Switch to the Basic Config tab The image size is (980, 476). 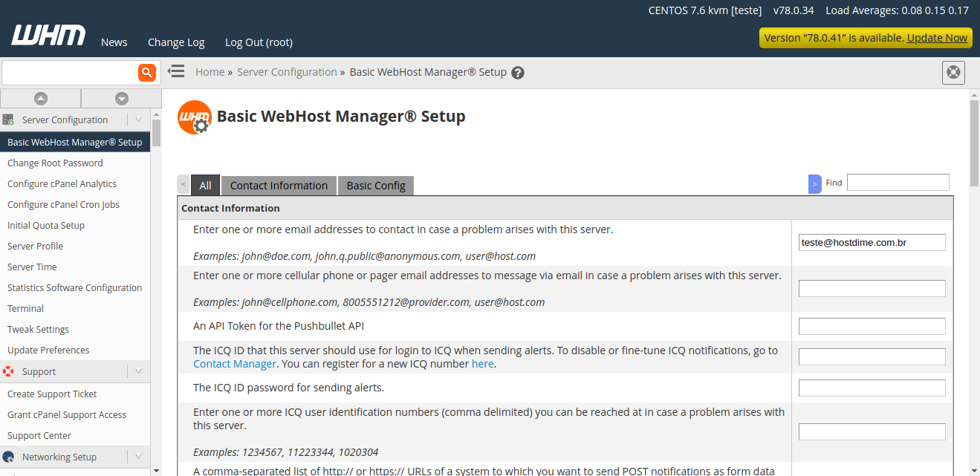pos(376,186)
